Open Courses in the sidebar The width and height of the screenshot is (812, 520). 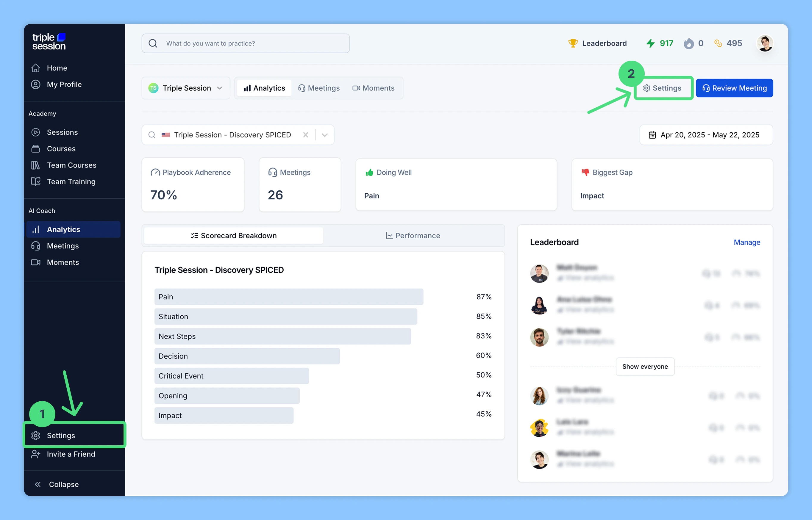(x=61, y=148)
